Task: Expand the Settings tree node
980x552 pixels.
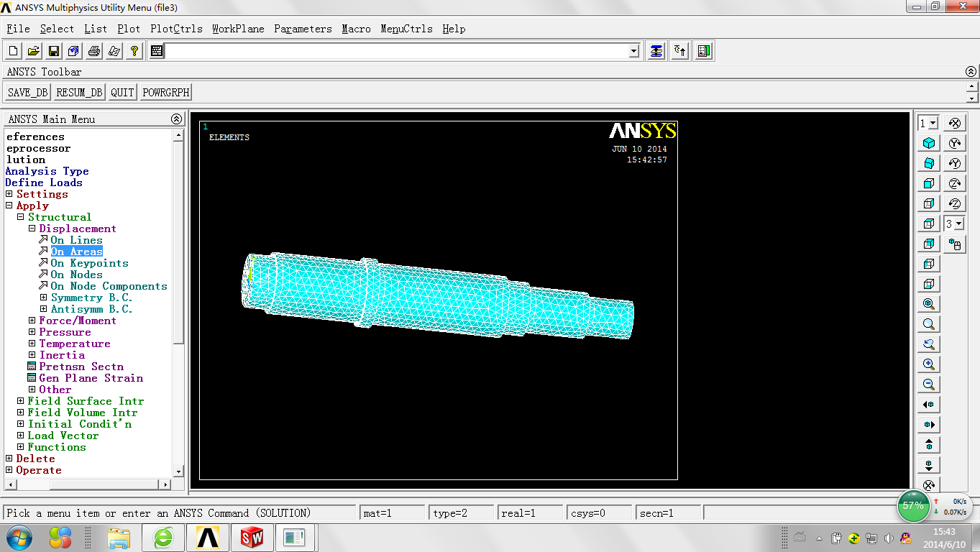Action: pyautogui.click(x=9, y=194)
